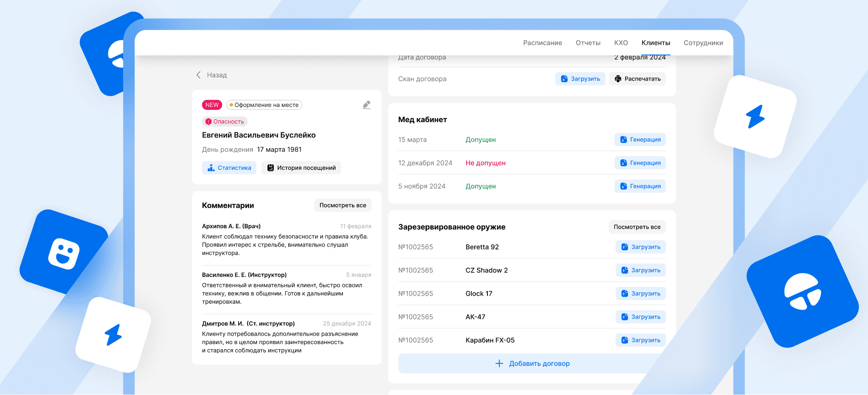The width and height of the screenshot is (868, 395).
Task: Click Генерация for 5 ноября 2024
Action: pos(640,186)
